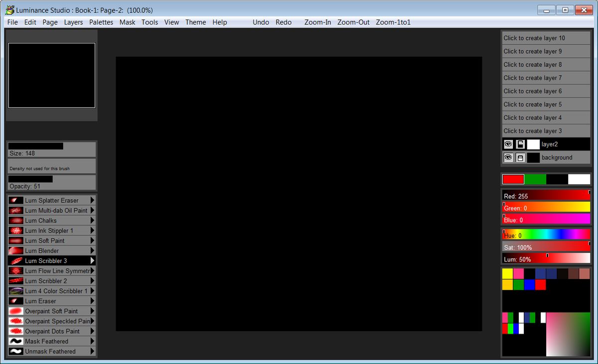598x364 pixels.
Task: Click the Lum 4 Color Scribbler 1 icon
Action: click(16, 291)
